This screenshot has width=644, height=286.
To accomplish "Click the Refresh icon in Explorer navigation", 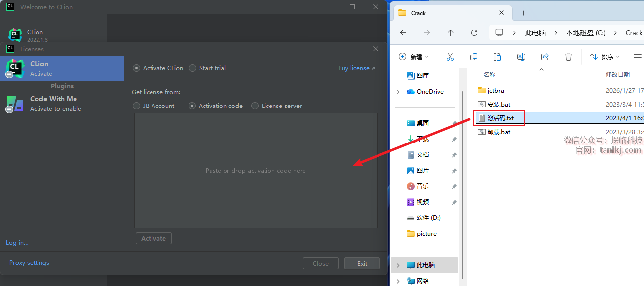I will [x=474, y=33].
